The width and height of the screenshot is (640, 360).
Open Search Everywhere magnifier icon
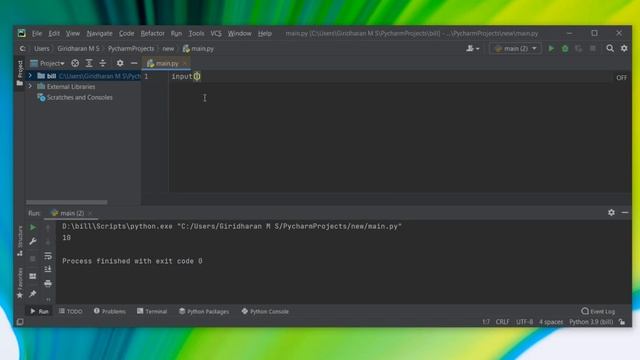click(610, 49)
